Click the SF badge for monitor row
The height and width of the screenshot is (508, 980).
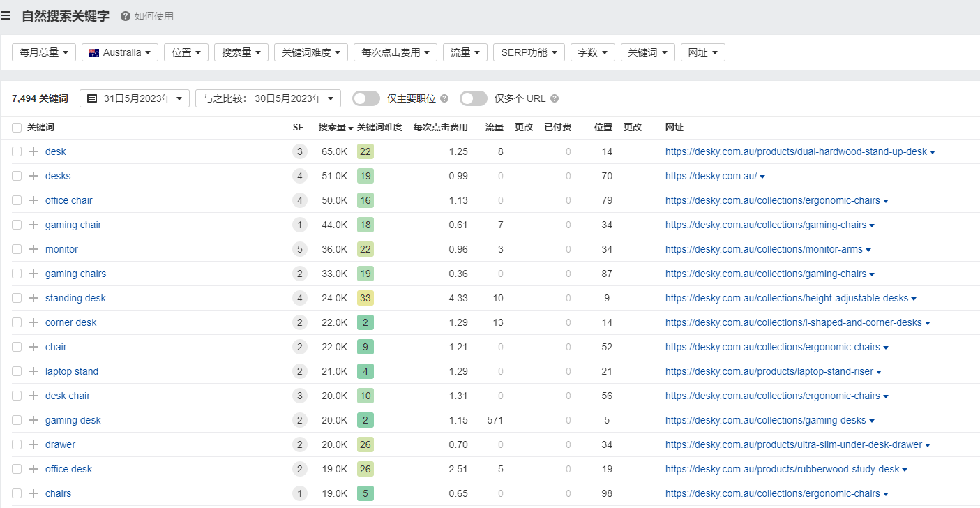(299, 249)
